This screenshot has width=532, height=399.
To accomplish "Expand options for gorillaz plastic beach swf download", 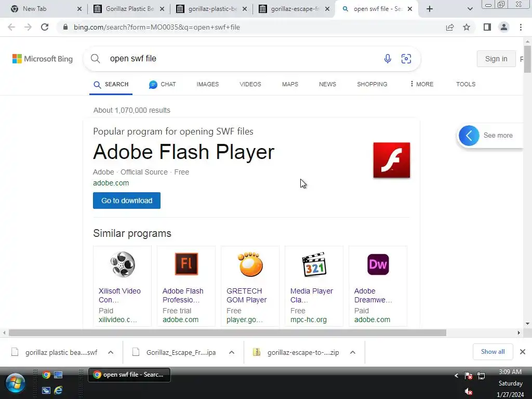I will click(x=111, y=353).
